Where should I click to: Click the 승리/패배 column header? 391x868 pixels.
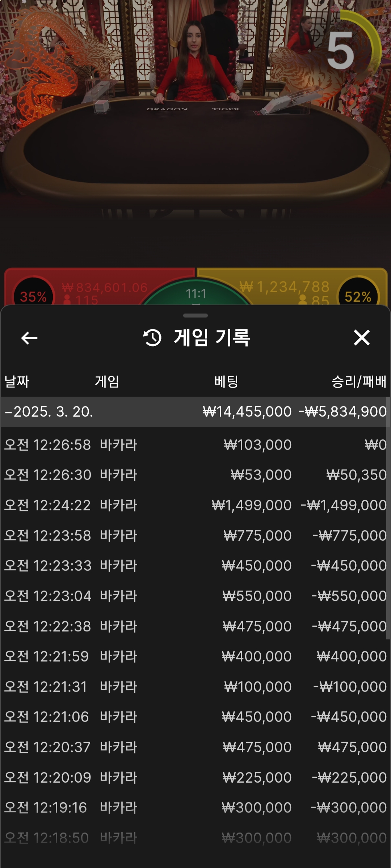tap(358, 382)
